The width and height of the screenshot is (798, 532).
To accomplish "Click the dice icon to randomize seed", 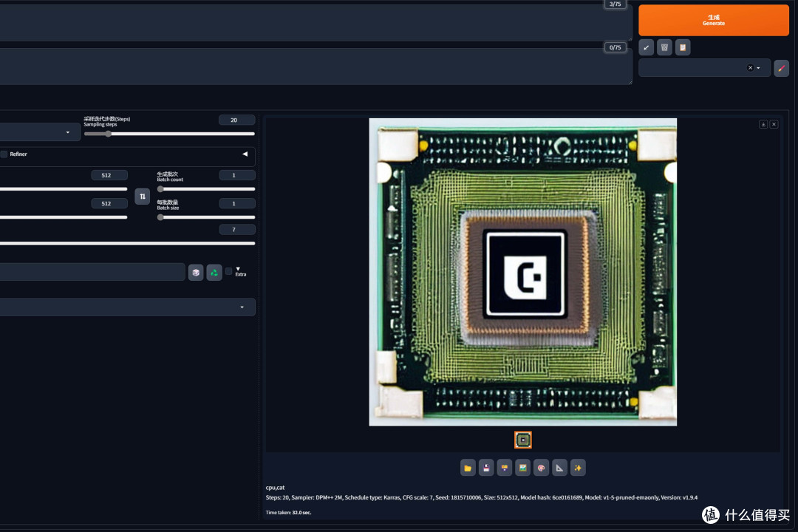I will coord(196,273).
